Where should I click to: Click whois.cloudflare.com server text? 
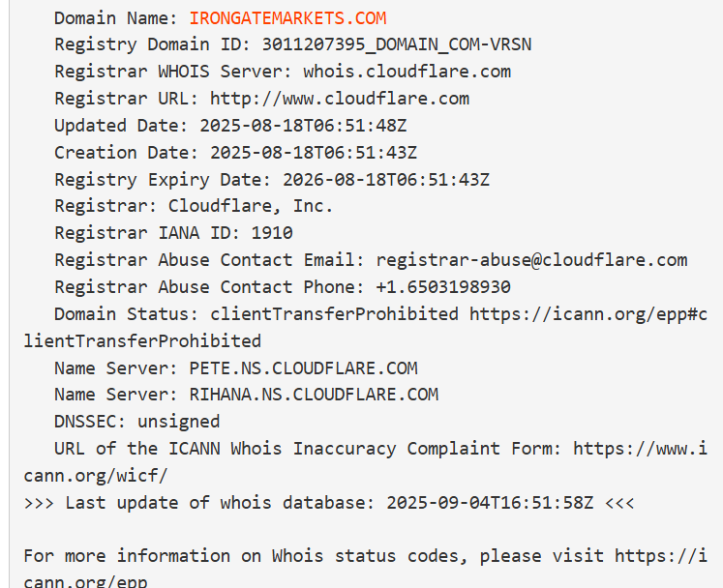[407, 72]
